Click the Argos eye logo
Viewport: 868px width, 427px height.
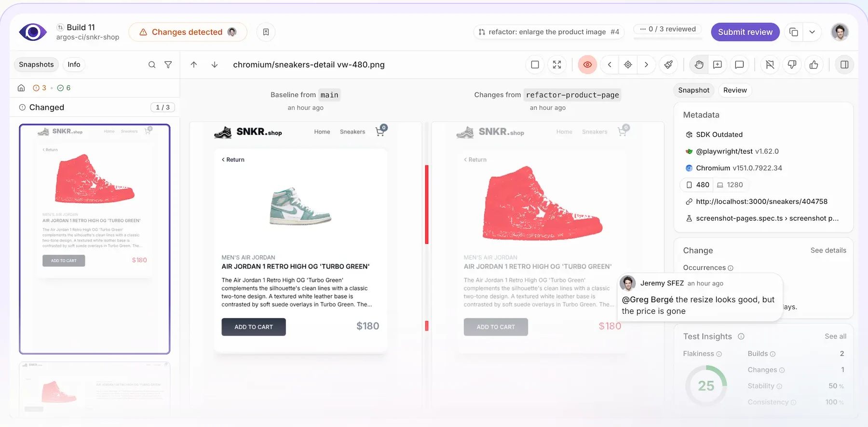(x=33, y=32)
